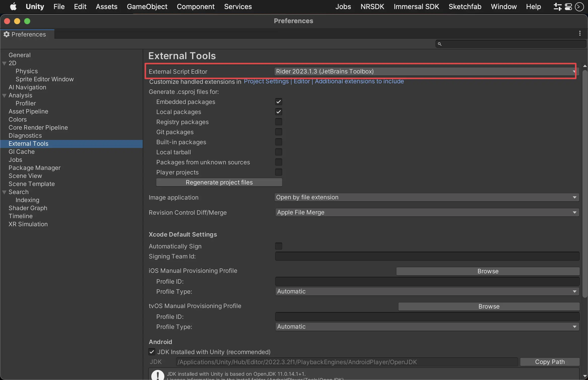Open the Project Settings link
588x380 pixels.
266,81
